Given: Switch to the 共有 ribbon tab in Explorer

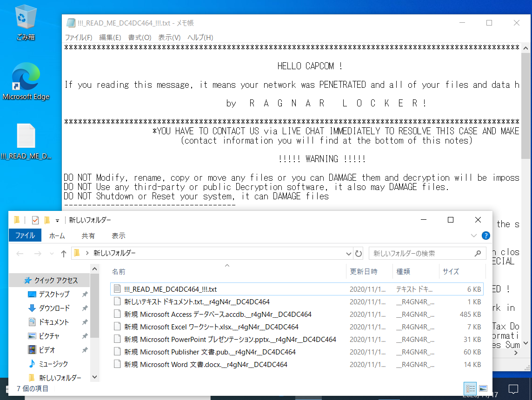Looking at the screenshot, I should (x=88, y=236).
